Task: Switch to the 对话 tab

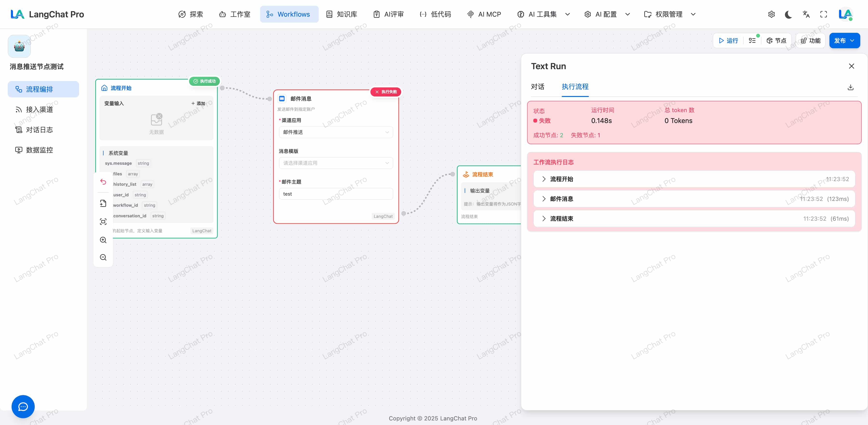Action: pyautogui.click(x=537, y=87)
